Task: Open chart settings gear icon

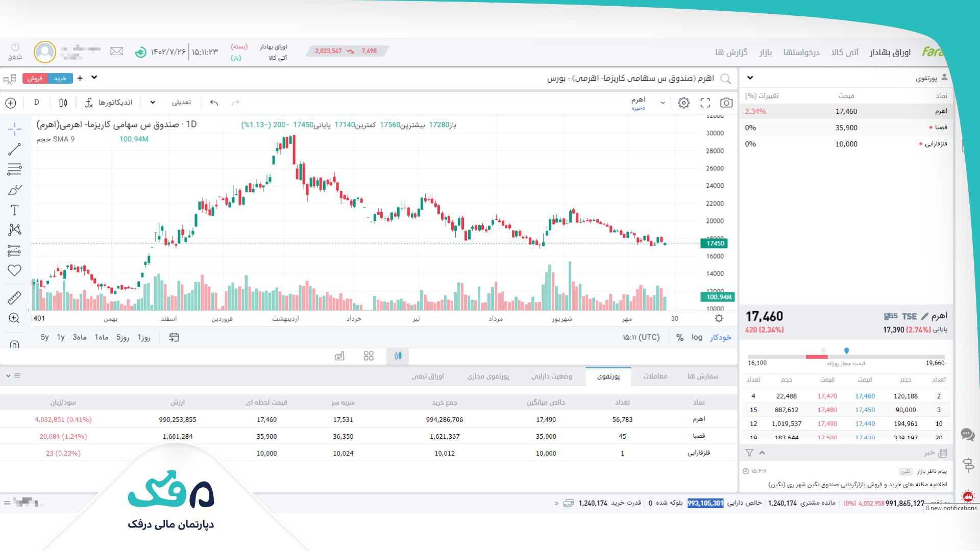Action: (683, 103)
